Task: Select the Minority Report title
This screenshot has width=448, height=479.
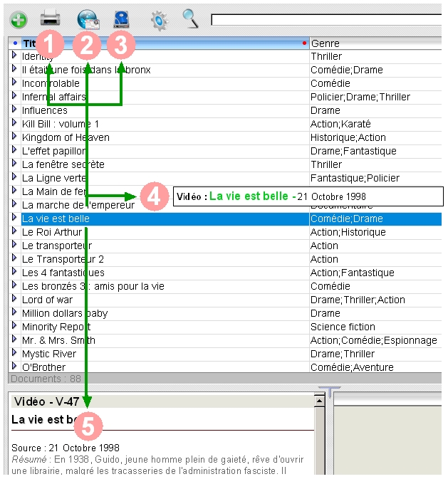Action: click(56, 327)
